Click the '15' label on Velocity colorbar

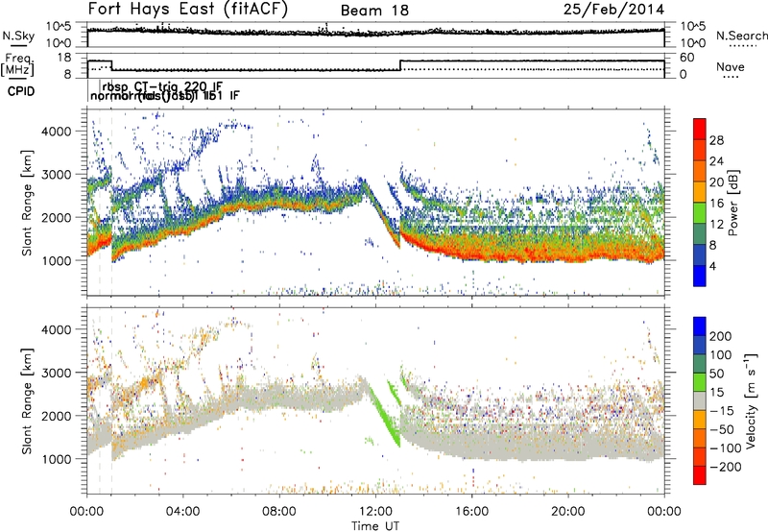click(x=716, y=393)
